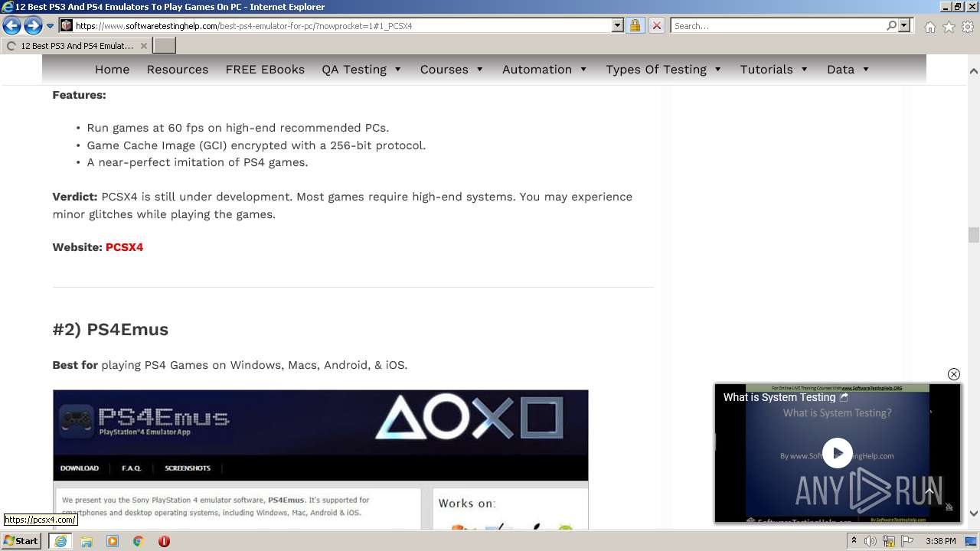Click F.A.Q. in PS4Emus screenshot

[x=132, y=468]
